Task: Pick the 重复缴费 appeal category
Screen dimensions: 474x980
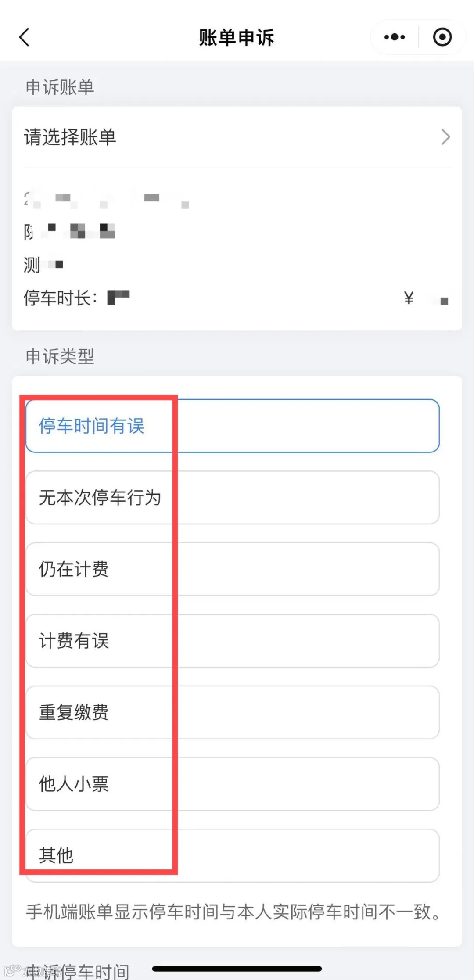Action: point(74,713)
